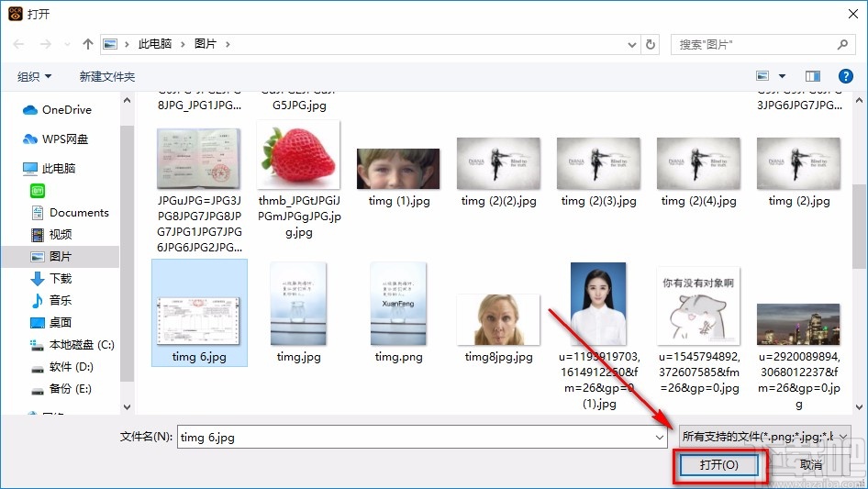Select the u=2920089894 city skyline thumbnail
Image resolution: width=868 pixels, height=489 pixels.
coord(798,324)
